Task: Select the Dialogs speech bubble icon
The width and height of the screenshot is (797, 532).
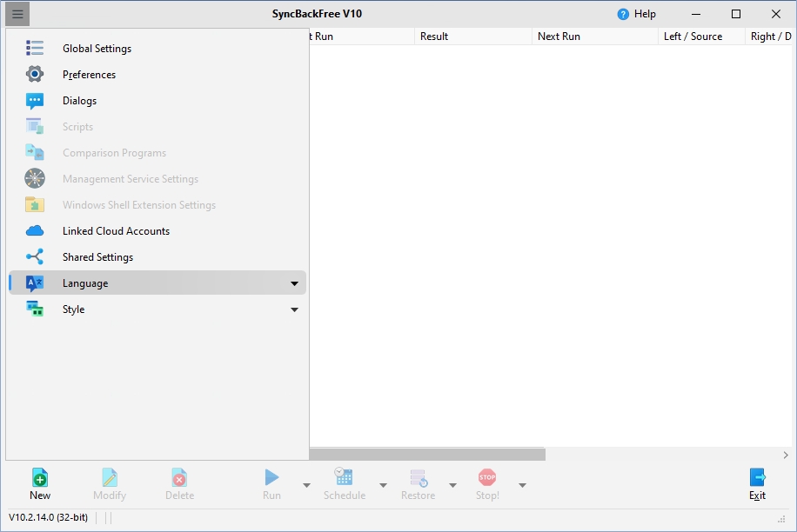Action: [x=35, y=101]
